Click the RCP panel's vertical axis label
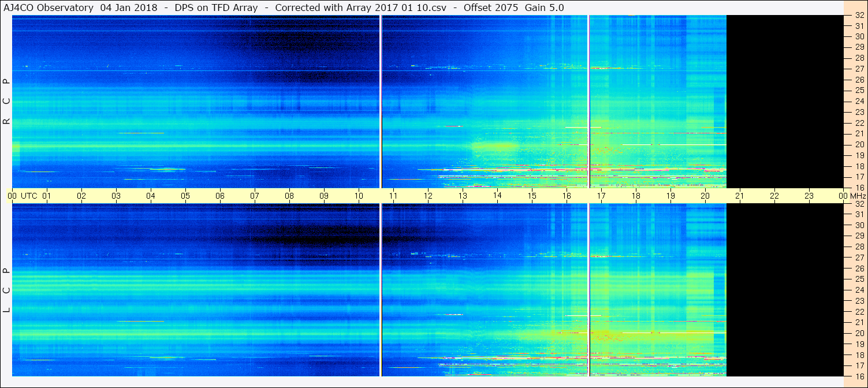 point(7,102)
